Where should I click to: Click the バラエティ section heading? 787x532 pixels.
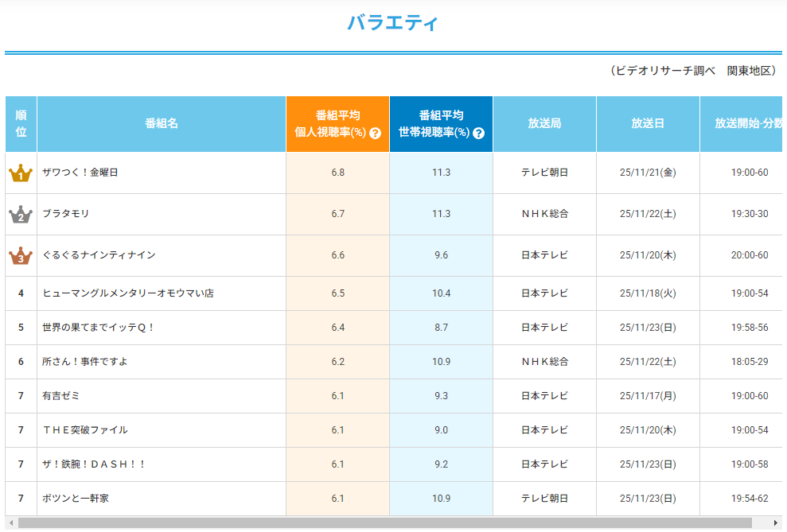pos(392,23)
